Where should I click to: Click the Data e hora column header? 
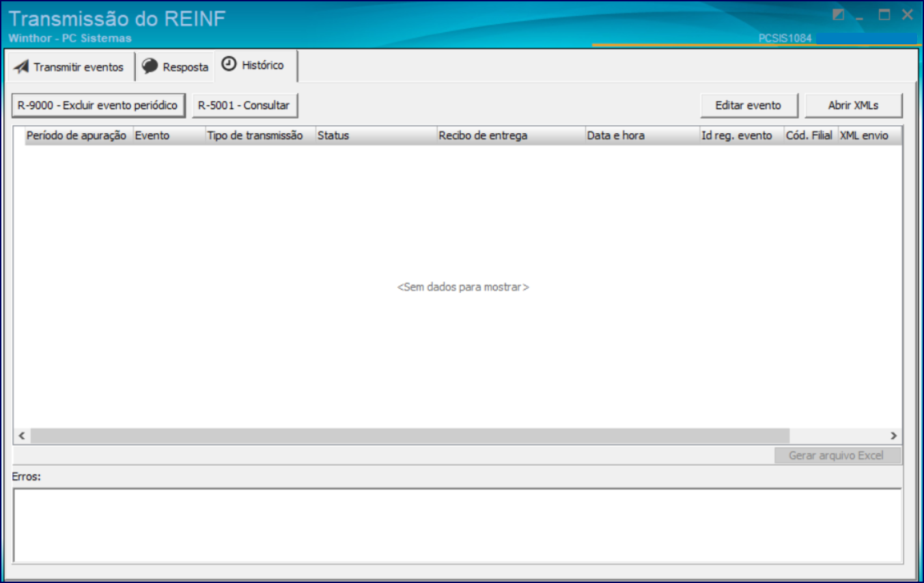pos(642,135)
